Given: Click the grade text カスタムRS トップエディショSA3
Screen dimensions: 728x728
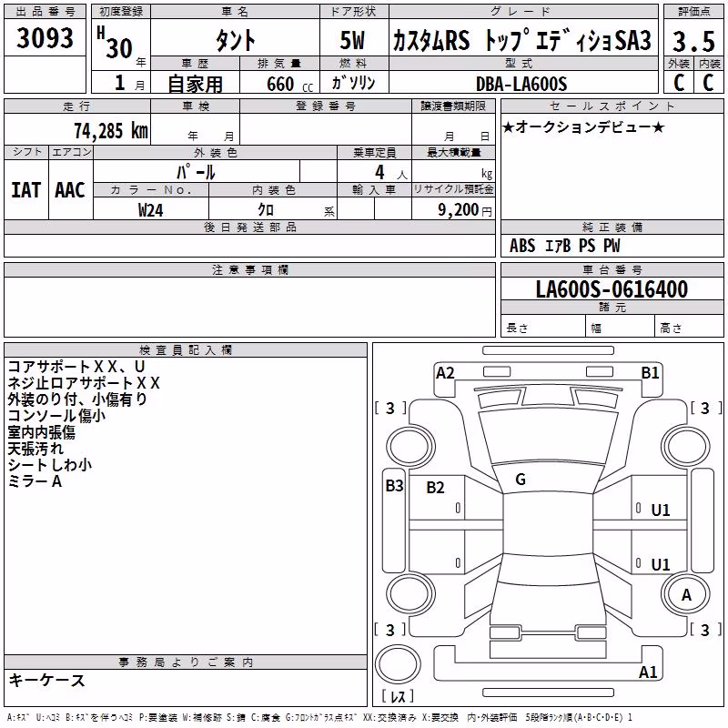Looking at the screenshot, I should click(x=522, y=40).
